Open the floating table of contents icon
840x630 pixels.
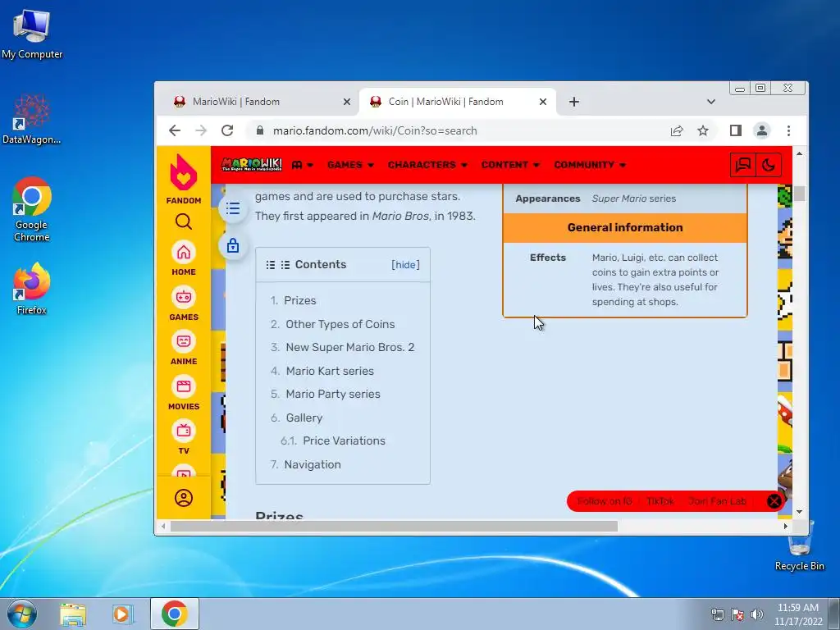pyautogui.click(x=232, y=208)
